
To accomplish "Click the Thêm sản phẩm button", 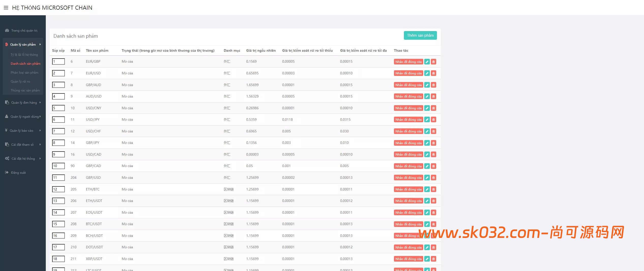I will pyautogui.click(x=420, y=35).
